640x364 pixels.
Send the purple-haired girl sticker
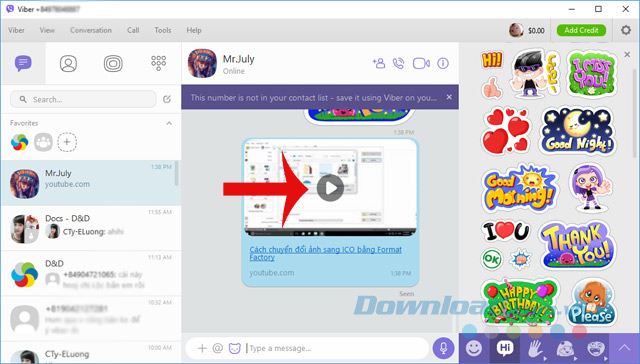pos(591,188)
